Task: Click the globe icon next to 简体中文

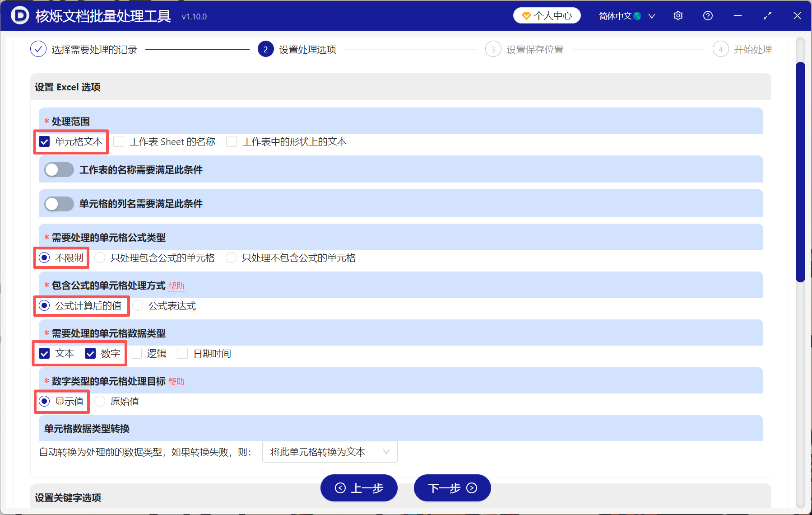Action: (x=636, y=15)
